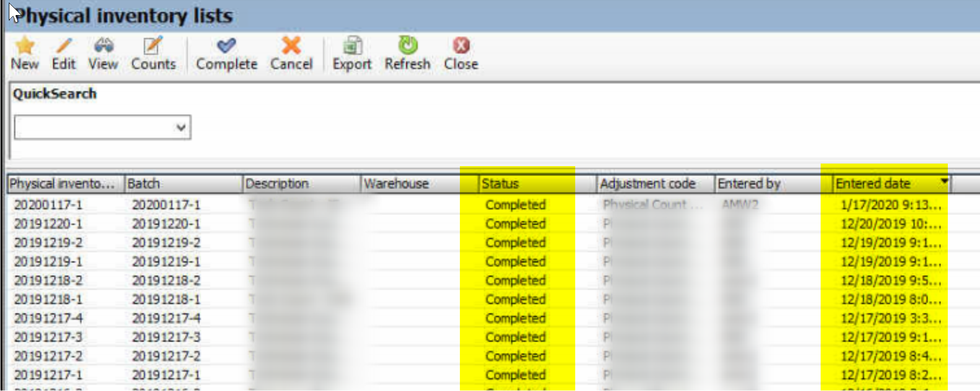Image resolution: width=980 pixels, height=391 pixels.
Task: Open Counts toolbar icon
Action: tap(153, 46)
